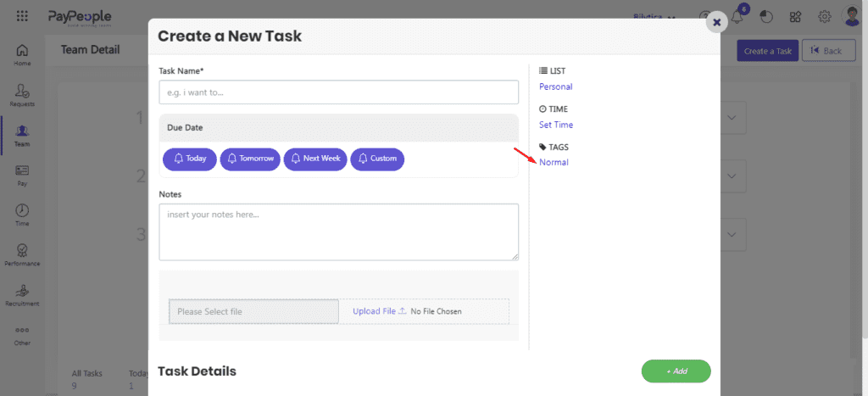
Task: Open the Bilytica company dropdown
Action: 654,17
